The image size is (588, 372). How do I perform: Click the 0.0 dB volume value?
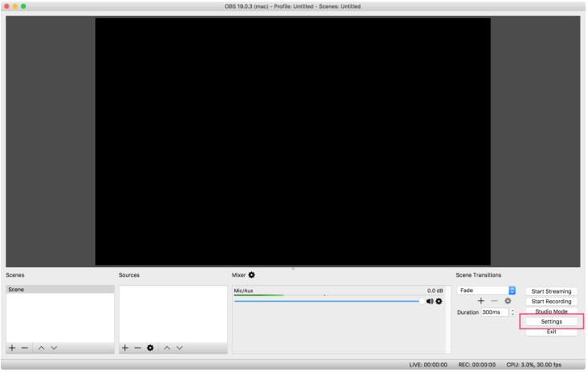[435, 290]
